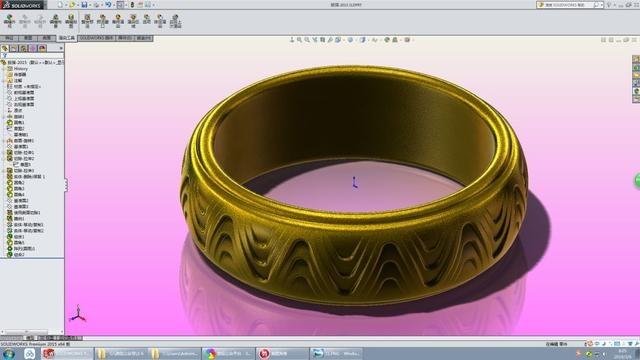Click Edit Scene in render tools ribbon
Image resolution: width=640 pixels, height=360 pixels.
point(56,21)
